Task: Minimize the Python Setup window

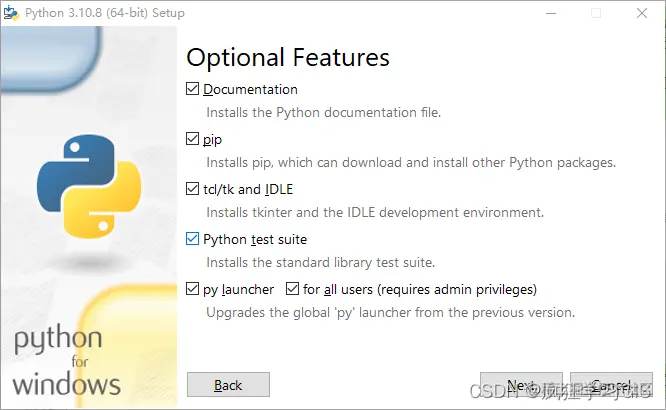Action: 551,13
